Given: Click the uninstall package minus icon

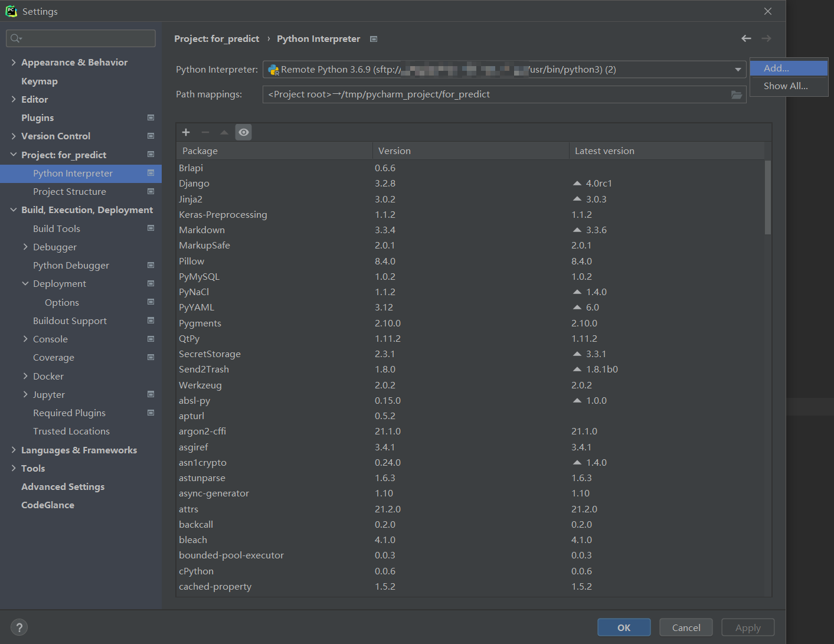Looking at the screenshot, I should [205, 132].
